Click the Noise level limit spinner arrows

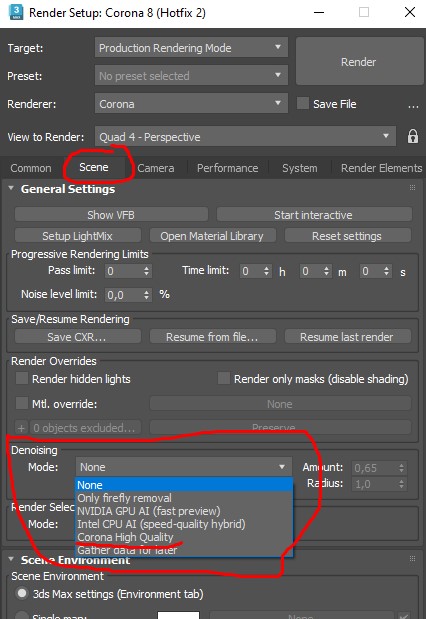(x=146, y=295)
